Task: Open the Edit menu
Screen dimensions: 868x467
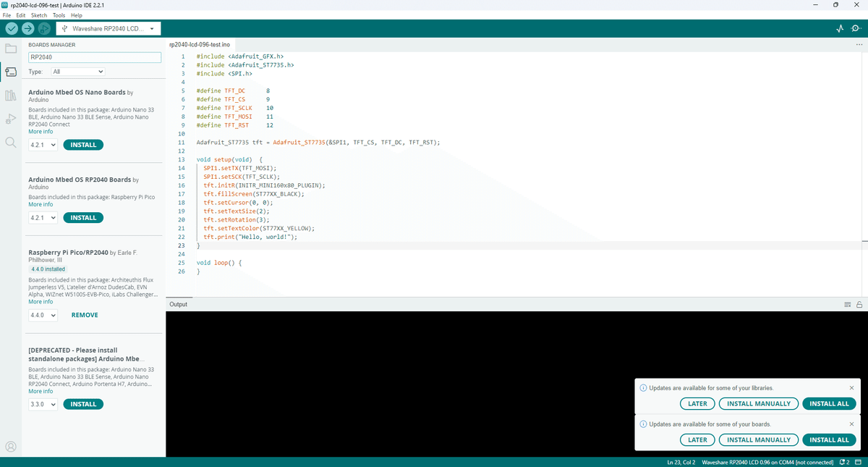Action: click(22, 15)
